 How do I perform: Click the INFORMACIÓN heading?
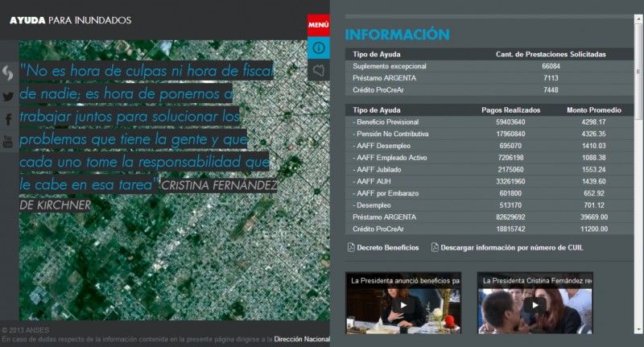[x=397, y=35]
